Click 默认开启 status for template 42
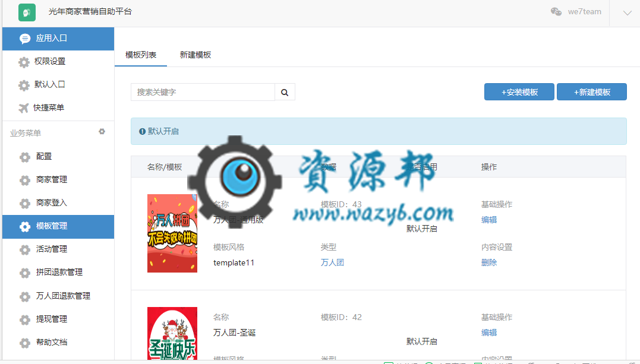 (x=422, y=341)
